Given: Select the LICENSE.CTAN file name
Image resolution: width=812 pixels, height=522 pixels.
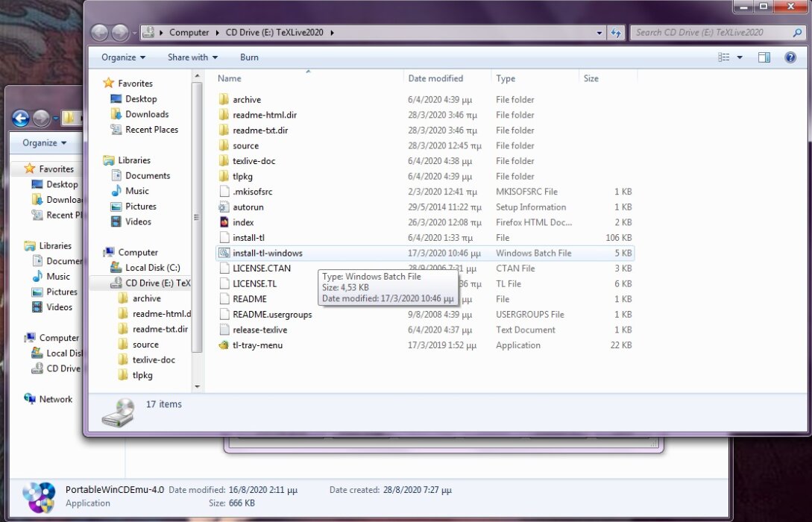Looking at the screenshot, I should [262, 268].
